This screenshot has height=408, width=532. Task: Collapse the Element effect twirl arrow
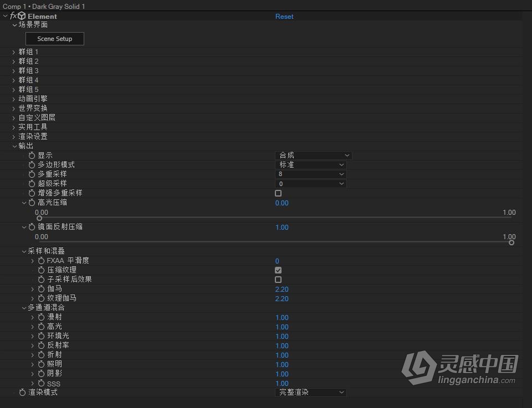click(5, 16)
